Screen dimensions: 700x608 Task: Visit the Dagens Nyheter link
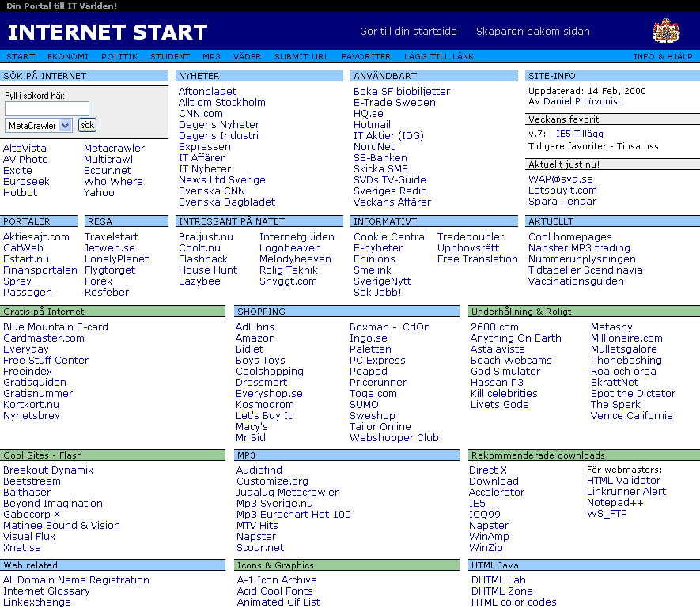point(219,125)
